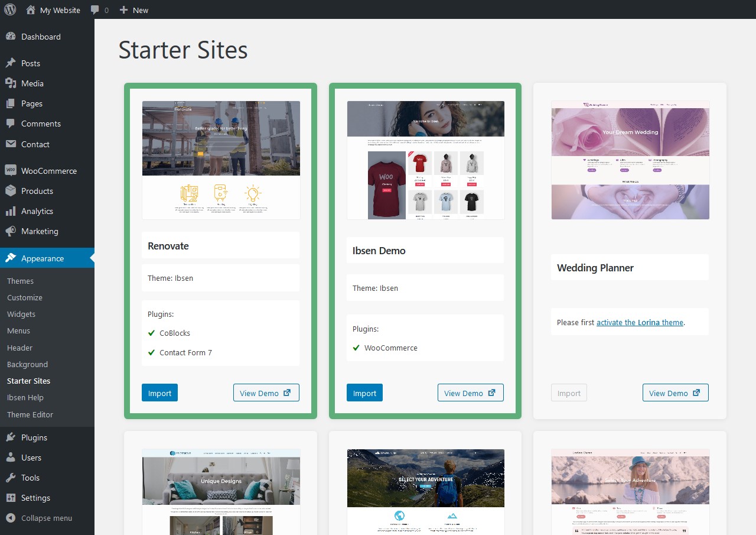This screenshot has width=756, height=535.
Task: Open the Plugins menu label
Action: tap(34, 437)
